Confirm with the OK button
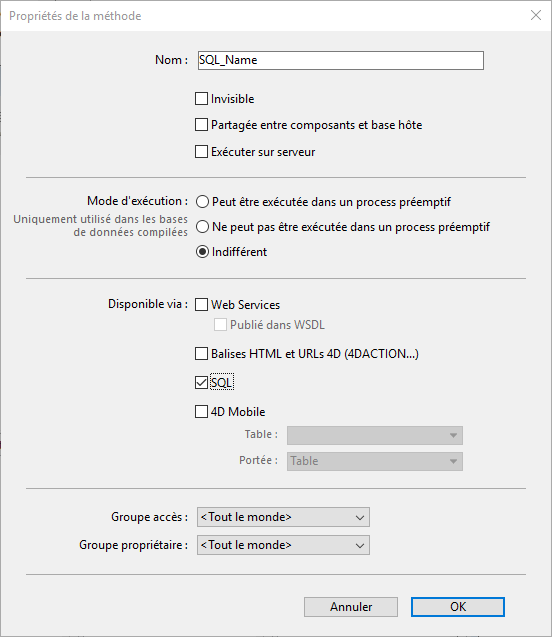The height and width of the screenshot is (637, 552). [x=458, y=607]
